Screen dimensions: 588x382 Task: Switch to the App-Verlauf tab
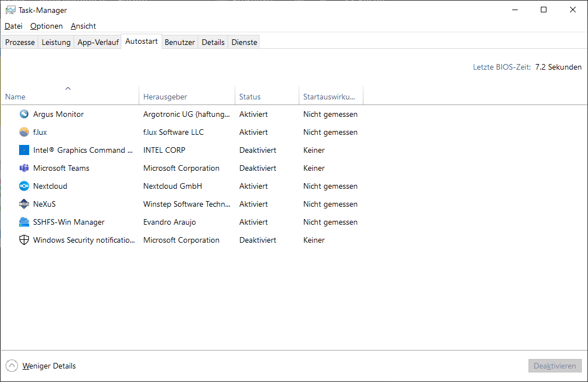point(98,42)
